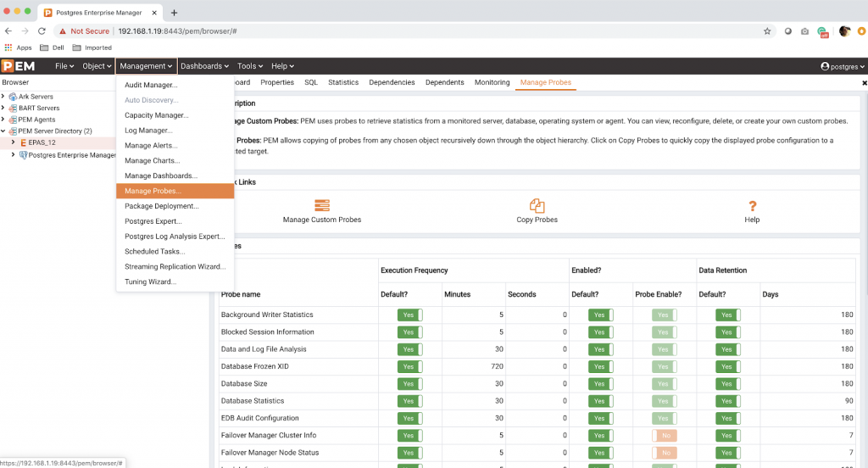
Task: Click the Dell bookmark link
Action: [x=51, y=47]
